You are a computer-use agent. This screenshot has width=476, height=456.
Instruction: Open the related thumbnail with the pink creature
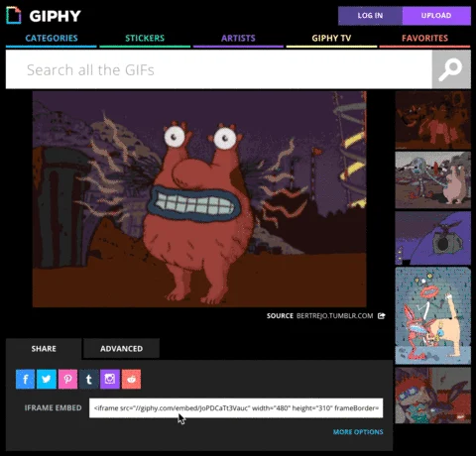point(433,180)
